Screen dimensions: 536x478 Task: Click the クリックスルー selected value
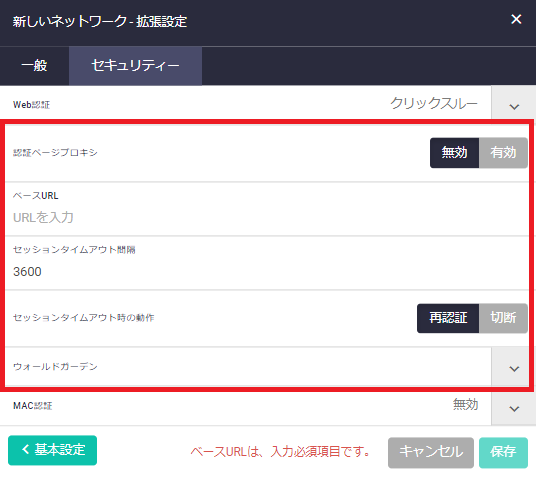[434, 103]
